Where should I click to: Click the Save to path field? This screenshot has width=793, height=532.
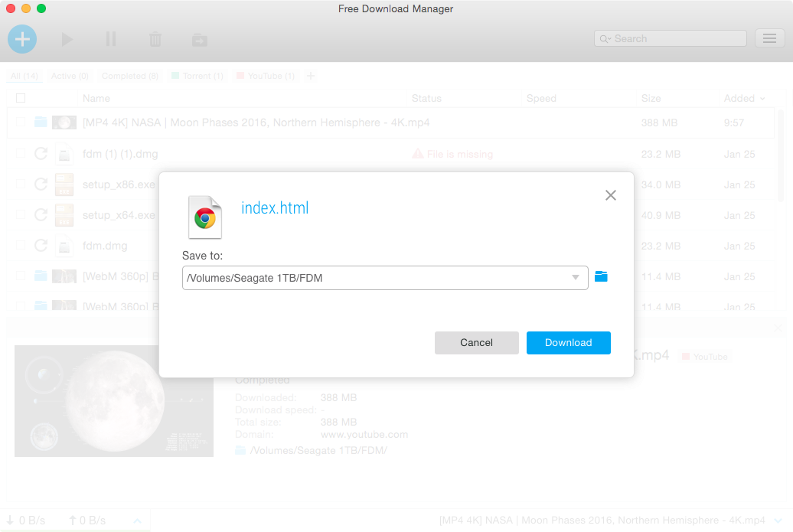pos(385,278)
